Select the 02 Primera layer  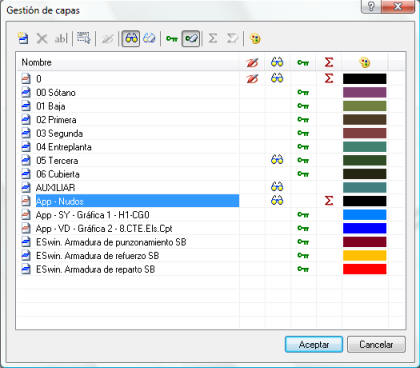[x=56, y=120]
